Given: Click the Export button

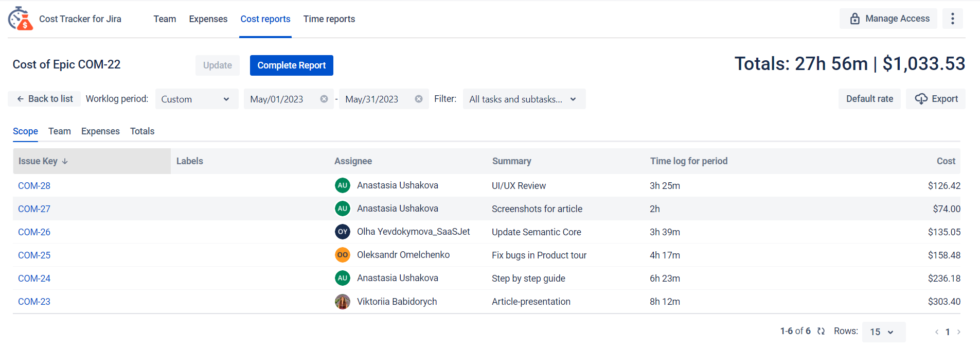Looking at the screenshot, I should [x=936, y=99].
